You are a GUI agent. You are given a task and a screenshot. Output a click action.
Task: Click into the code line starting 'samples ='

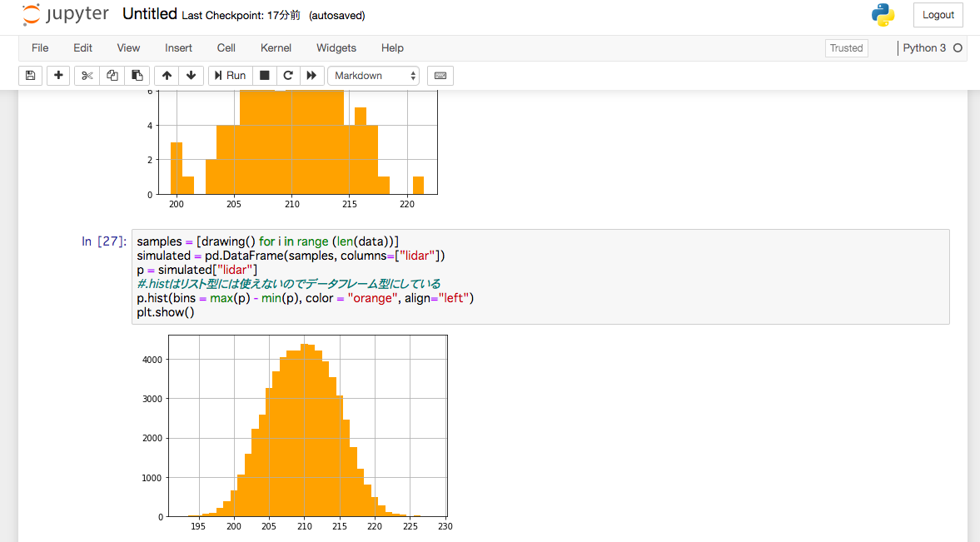pos(267,241)
